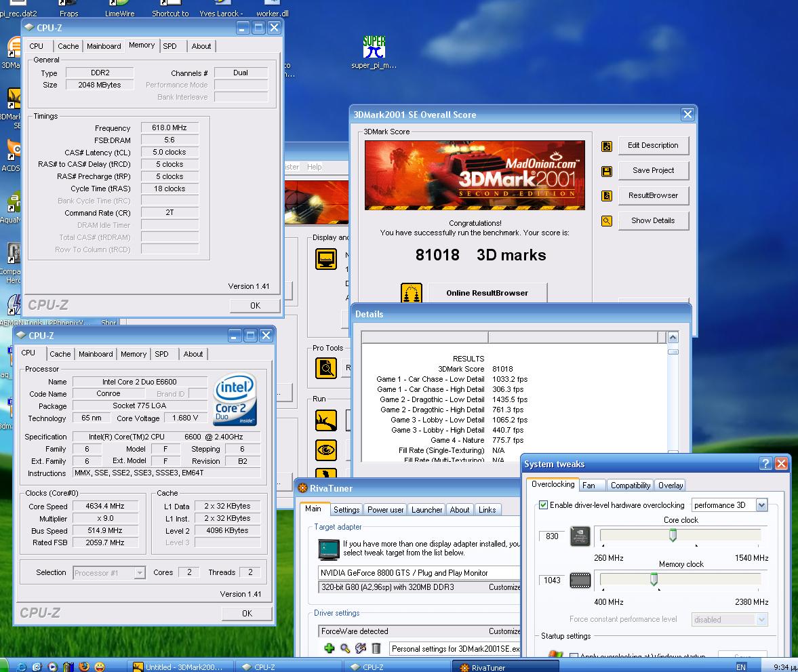Toggle Enable driver-level hardware overclocking checkbox
The image size is (798, 672).
point(543,505)
